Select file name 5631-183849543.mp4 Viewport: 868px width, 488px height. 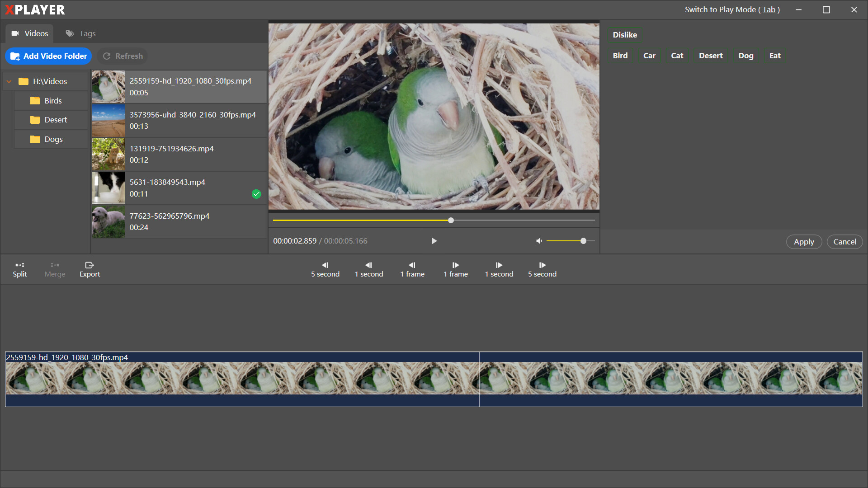coord(167,182)
